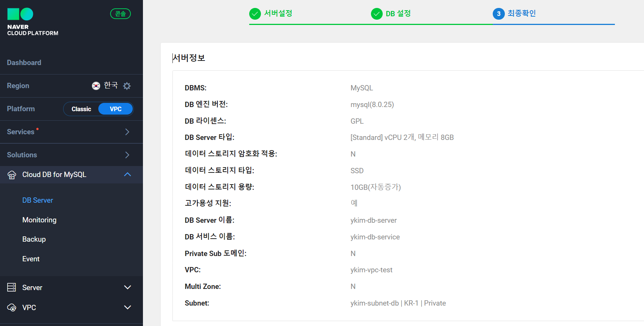Select the MySQL DBMS value
The width and height of the screenshot is (644, 326).
362,88
